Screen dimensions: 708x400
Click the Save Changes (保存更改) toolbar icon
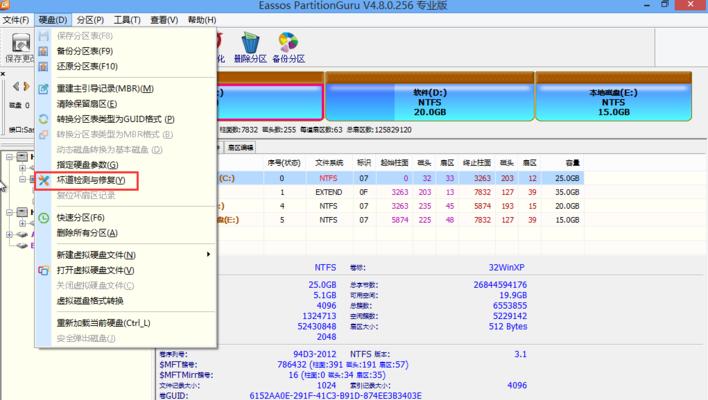(x=20, y=44)
